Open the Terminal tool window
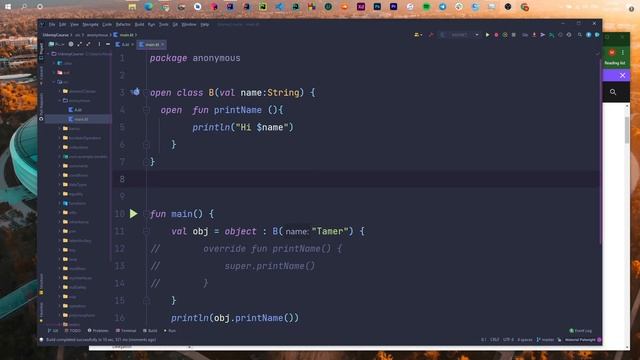 click(x=126, y=331)
